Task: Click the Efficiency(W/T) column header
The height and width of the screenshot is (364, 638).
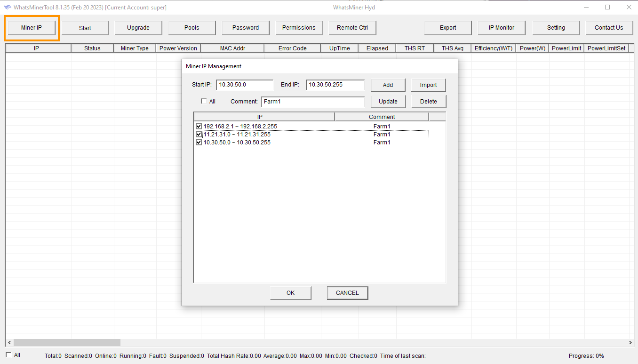Action: (x=494, y=48)
